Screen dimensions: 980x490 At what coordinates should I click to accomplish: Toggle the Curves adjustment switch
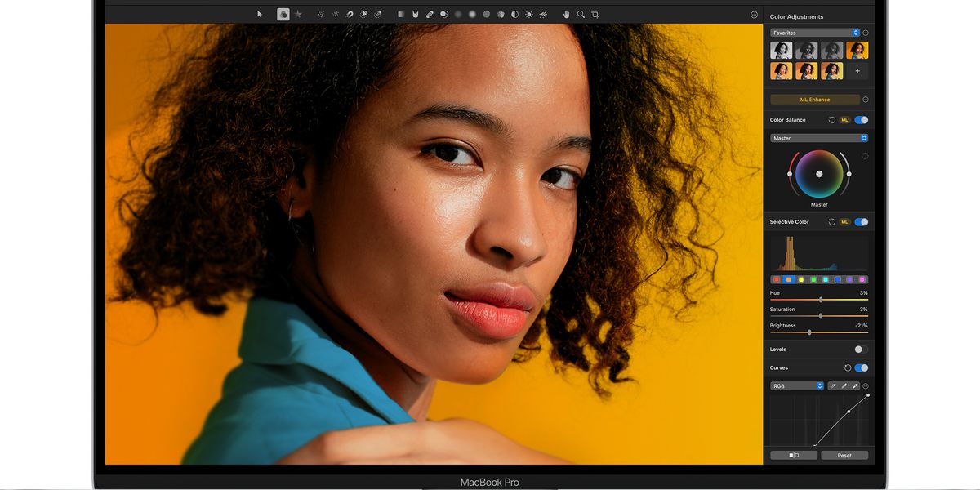coord(862,368)
